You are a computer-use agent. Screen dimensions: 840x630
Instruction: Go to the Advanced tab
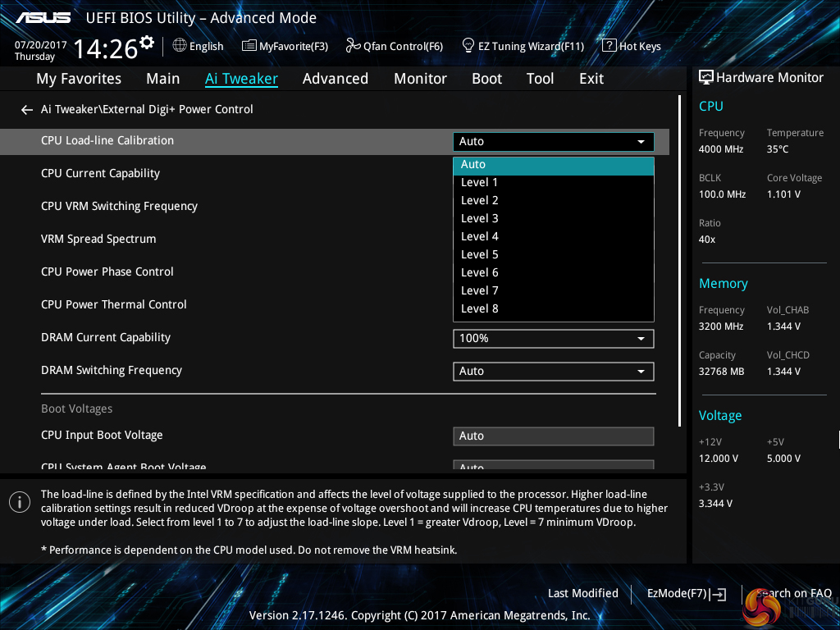click(336, 79)
